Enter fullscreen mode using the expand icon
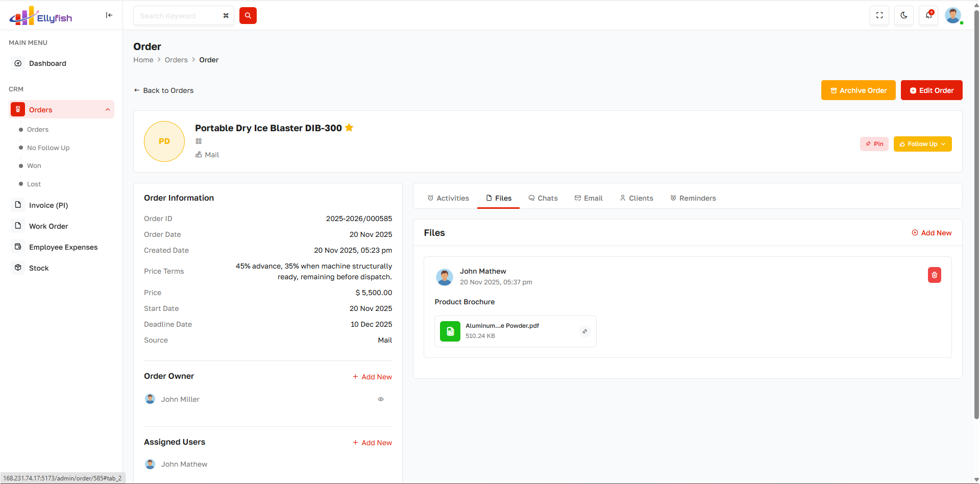 pyautogui.click(x=879, y=15)
